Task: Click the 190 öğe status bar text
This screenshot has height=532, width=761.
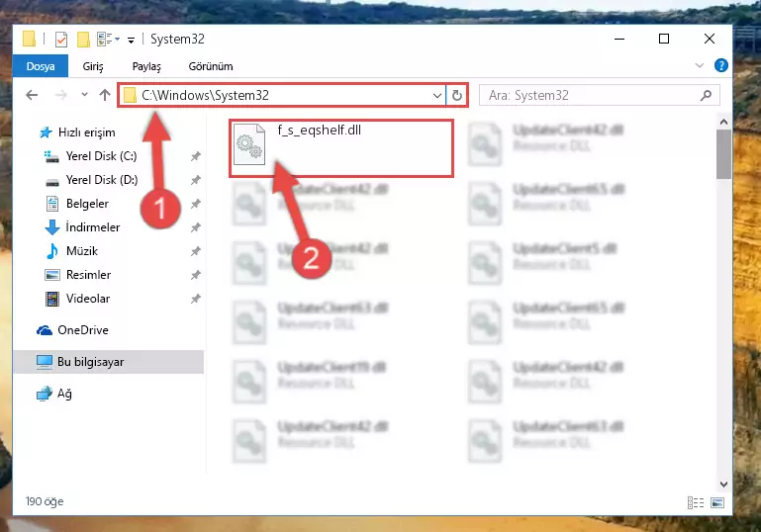Action: click(x=45, y=501)
